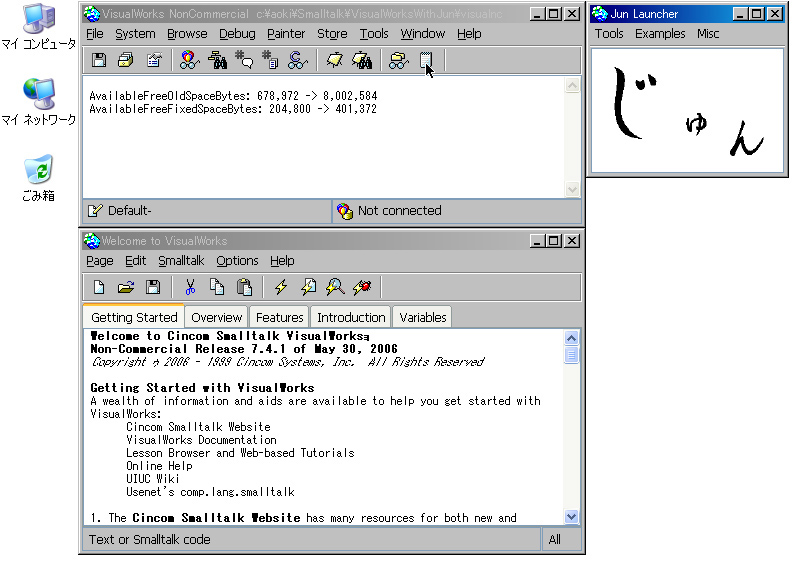Click the Copy pages icon
The image size is (806, 588).
click(x=217, y=287)
